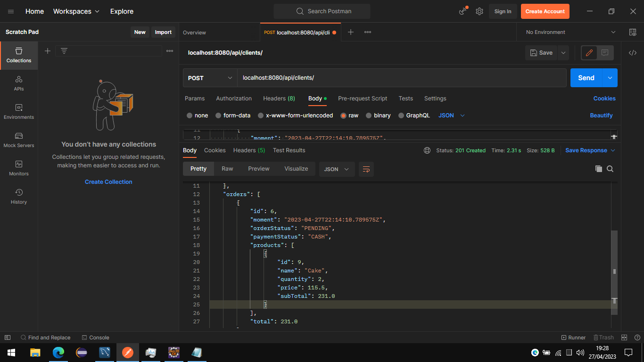Click the Send button

(x=586, y=78)
